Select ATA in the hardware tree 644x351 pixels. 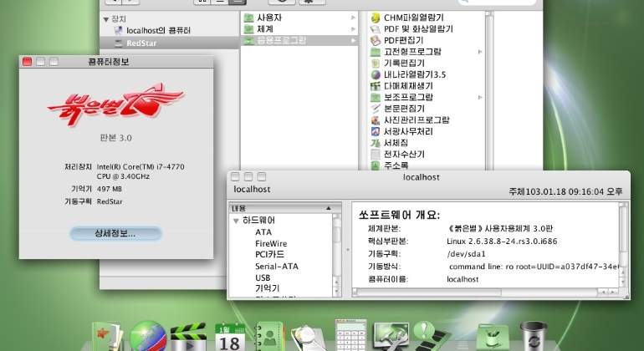[263, 232]
